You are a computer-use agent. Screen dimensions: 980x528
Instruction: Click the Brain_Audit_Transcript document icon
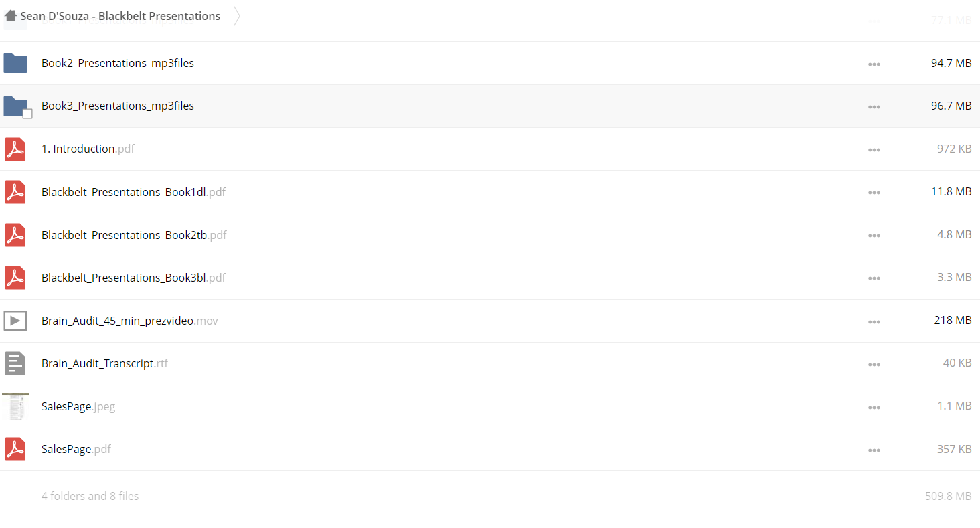pos(15,363)
